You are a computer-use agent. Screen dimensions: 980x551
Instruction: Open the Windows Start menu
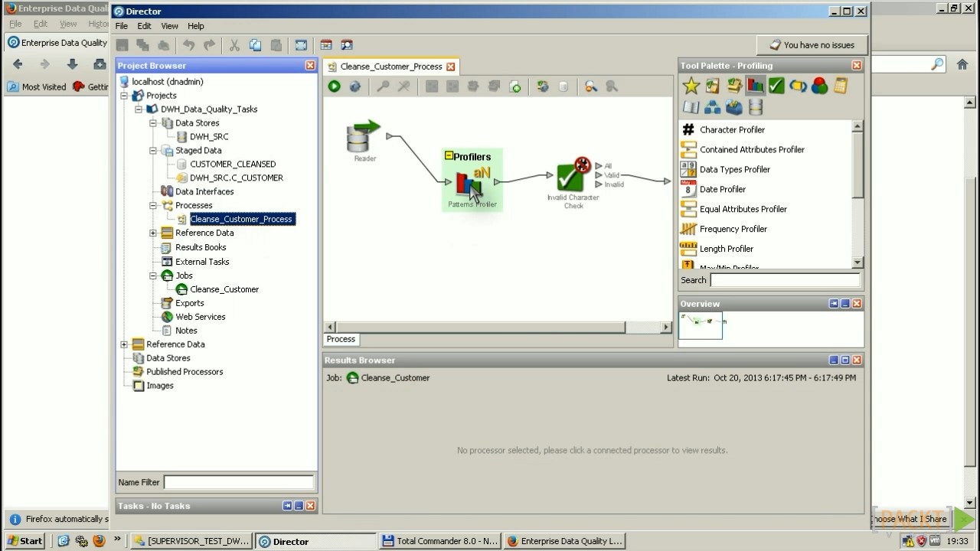[x=24, y=541]
